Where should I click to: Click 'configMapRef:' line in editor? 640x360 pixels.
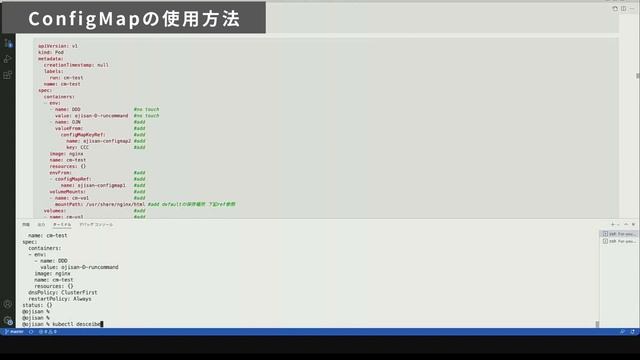click(x=72, y=179)
